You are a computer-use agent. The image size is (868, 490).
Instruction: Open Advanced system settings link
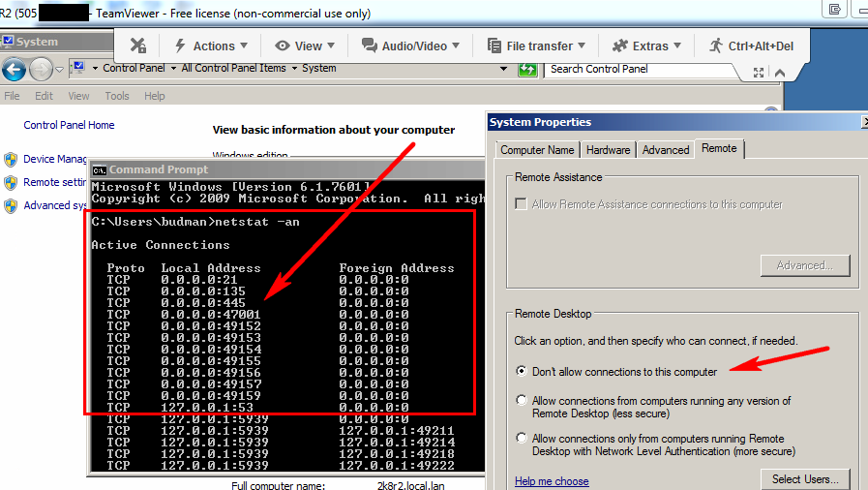[x=55, y=205]
